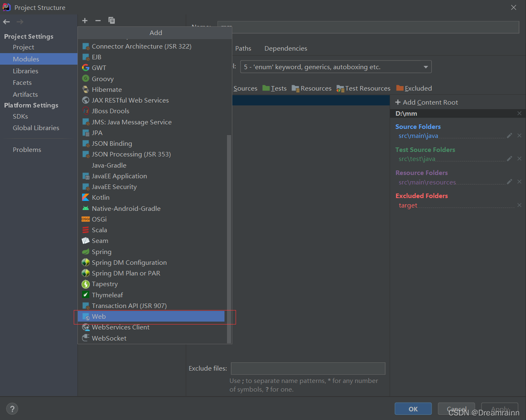Image resolution: width=526 pixels, height=420 pixels.
Task: Mark folder as Excluded
Action: point(414,88)
